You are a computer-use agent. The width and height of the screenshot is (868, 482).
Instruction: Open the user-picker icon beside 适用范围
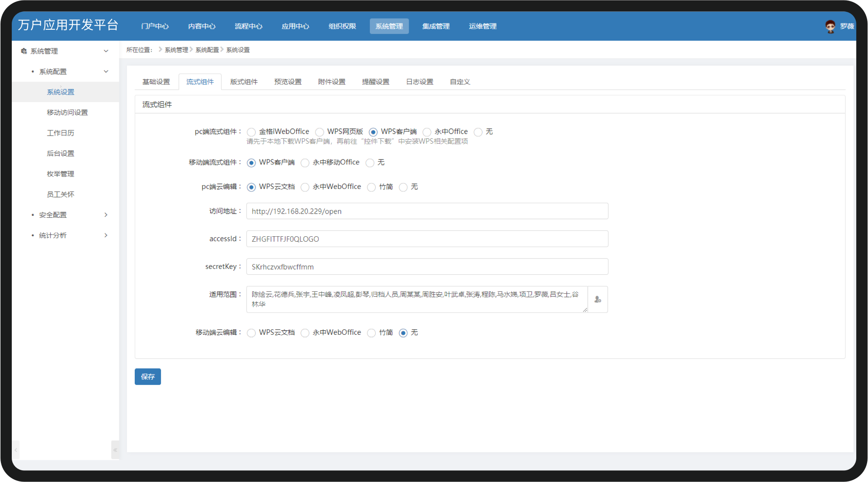click(x=598, y=299)
